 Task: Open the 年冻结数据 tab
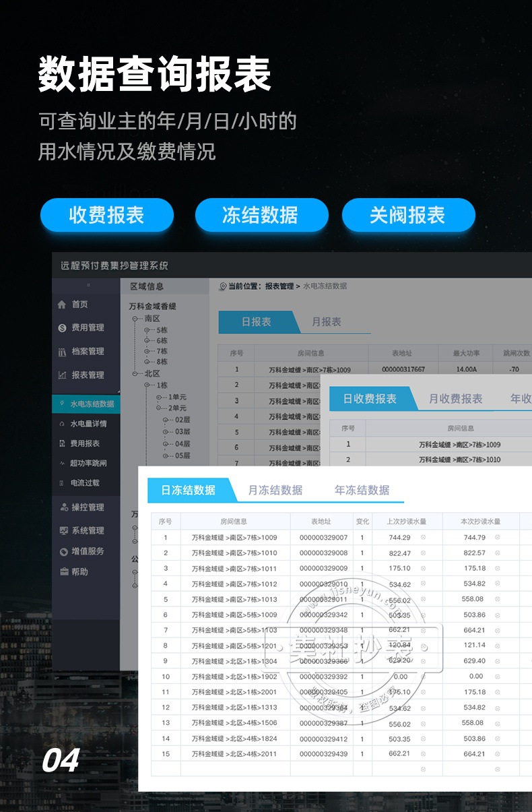362,490
